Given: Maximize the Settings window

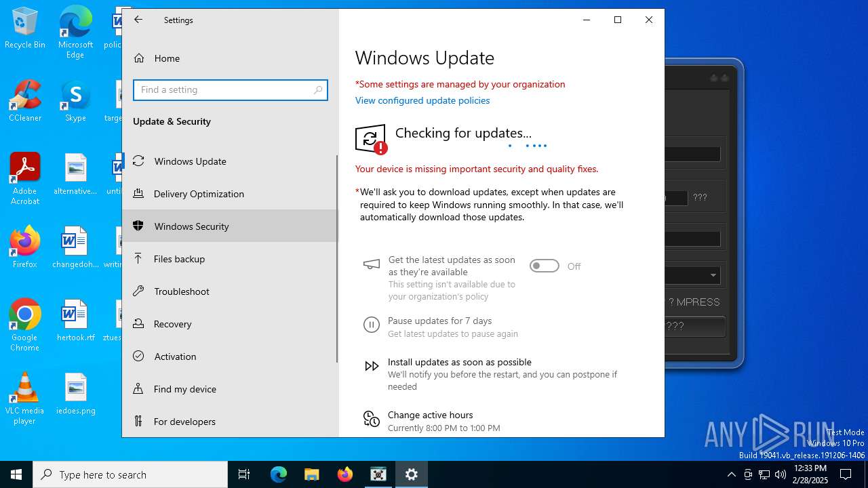Looking at the screenshot, I should pos(618,20).
